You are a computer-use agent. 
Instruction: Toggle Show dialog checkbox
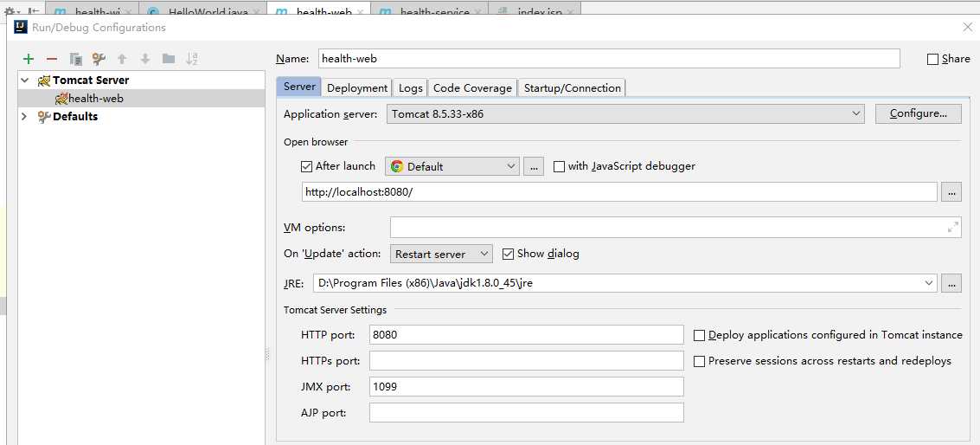click(508, 255)
